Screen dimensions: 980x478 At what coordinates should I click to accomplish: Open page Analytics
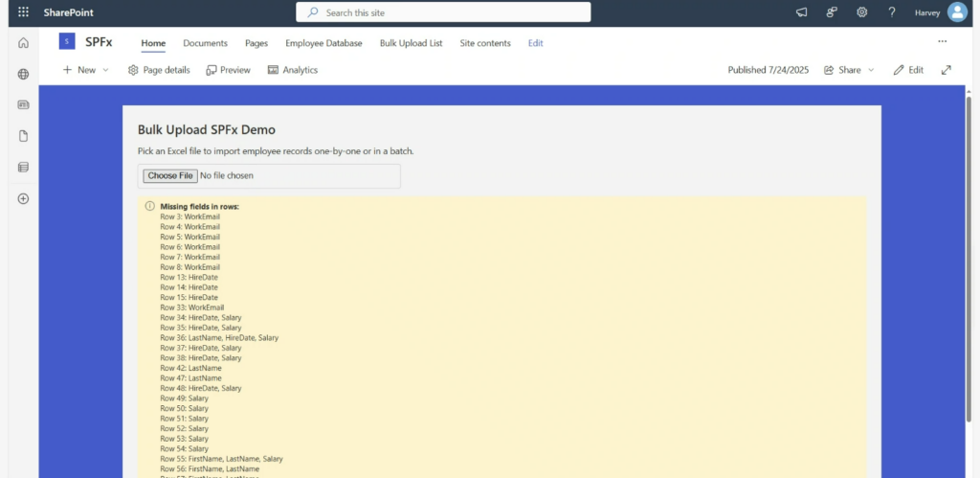point(293,70)
